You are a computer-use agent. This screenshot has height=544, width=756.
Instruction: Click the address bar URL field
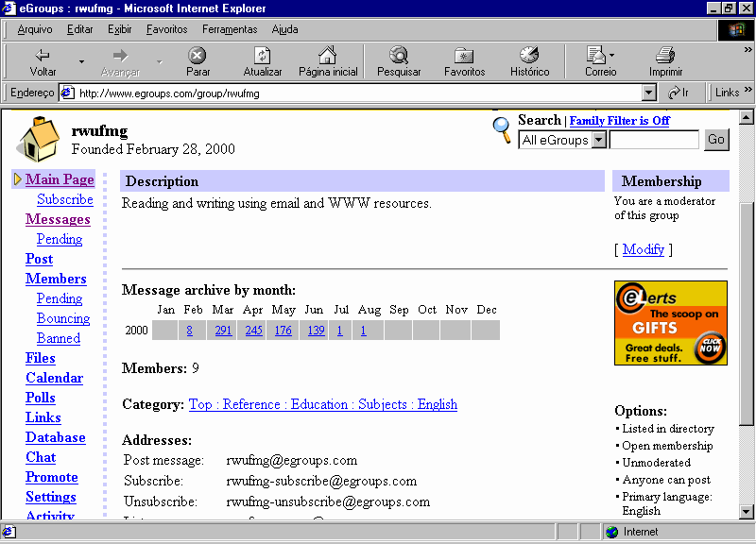coord(359,93)
